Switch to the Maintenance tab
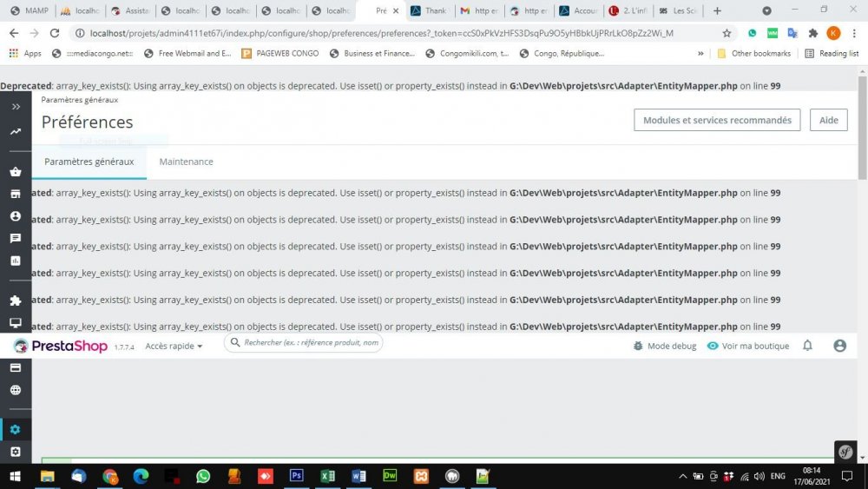This screenshot has width=868, height=489. click(186, 162)
